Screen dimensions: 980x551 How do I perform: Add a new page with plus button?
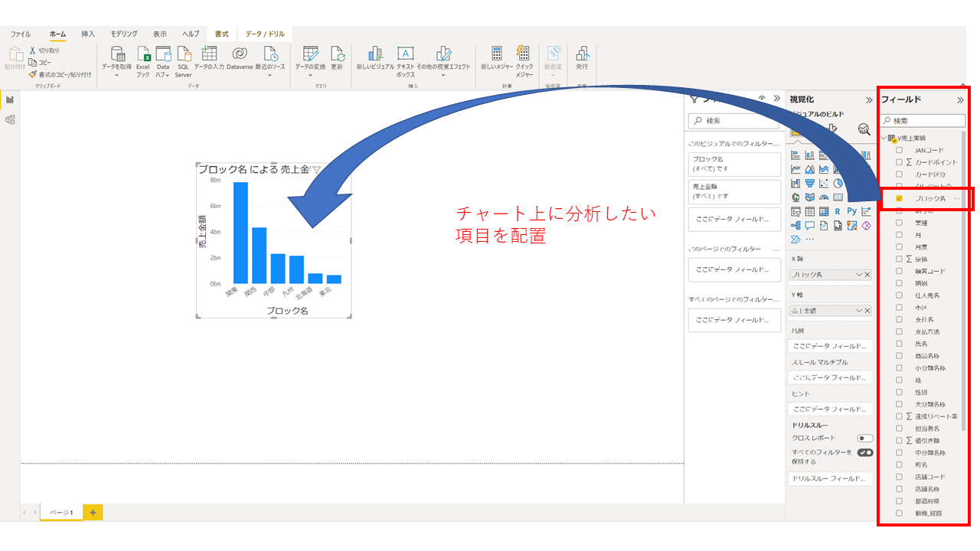(x=93, y=513)
